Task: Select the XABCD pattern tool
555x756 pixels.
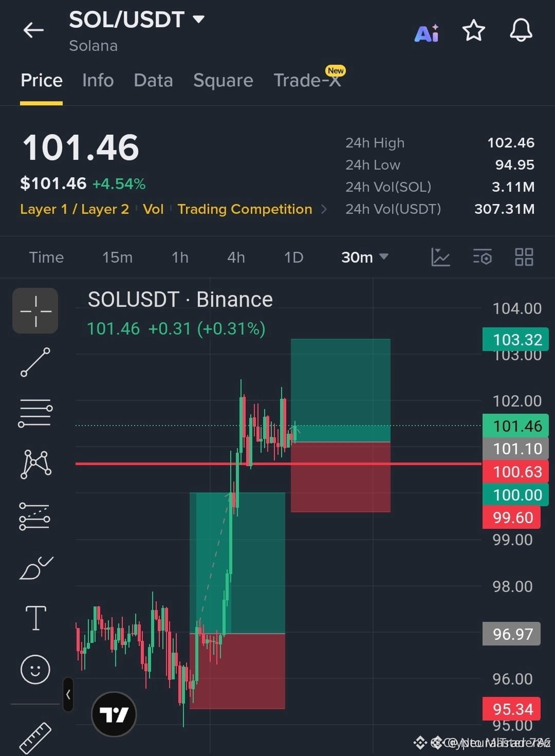Action: [x=35, y=464]
